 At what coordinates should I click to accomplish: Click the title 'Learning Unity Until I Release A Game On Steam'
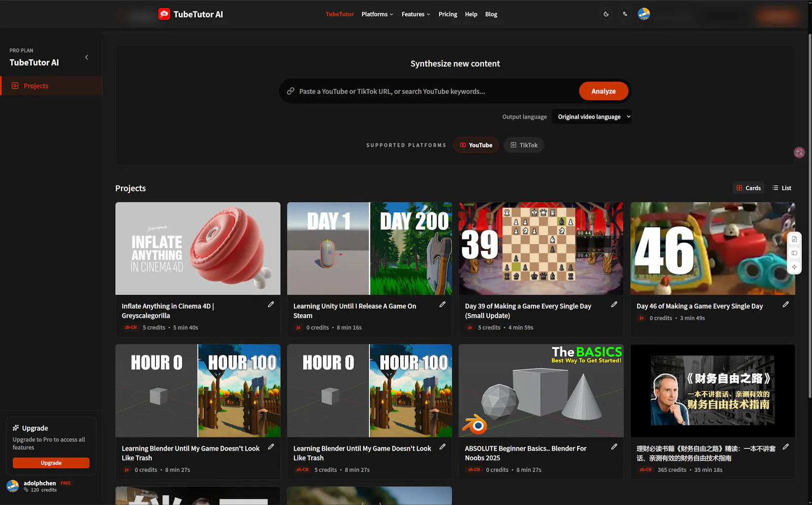click(x=355, y=311)
